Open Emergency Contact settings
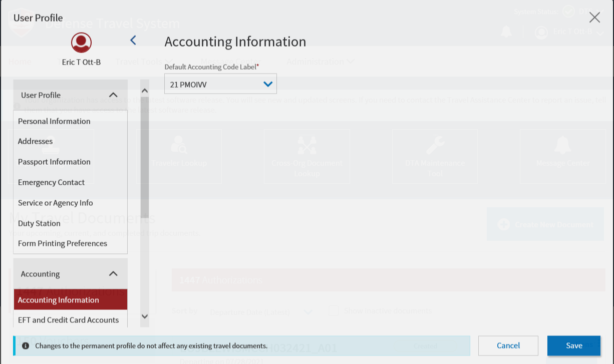 pyautogui.click(x=51, y=182)
